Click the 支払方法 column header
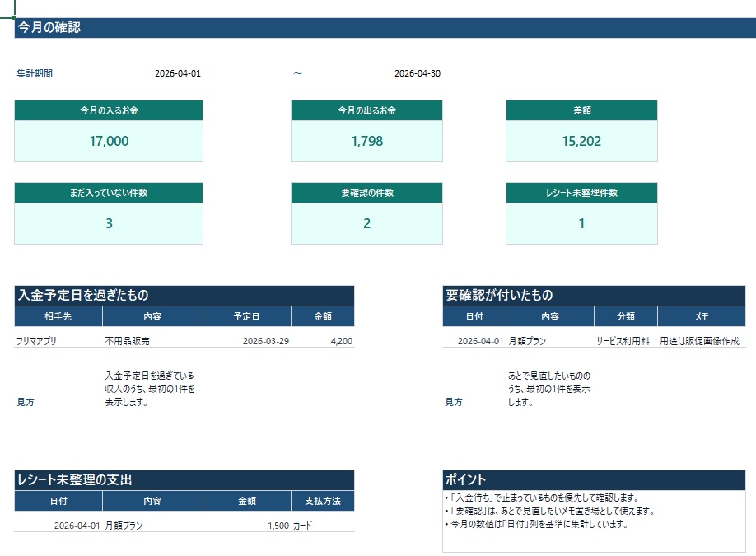The image size is (756, 556). [x=323, y=501]
